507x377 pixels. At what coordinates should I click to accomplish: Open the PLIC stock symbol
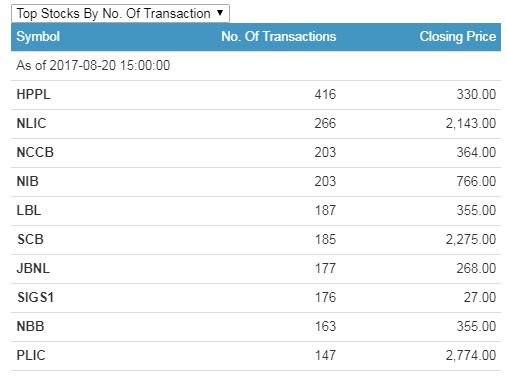31,355
